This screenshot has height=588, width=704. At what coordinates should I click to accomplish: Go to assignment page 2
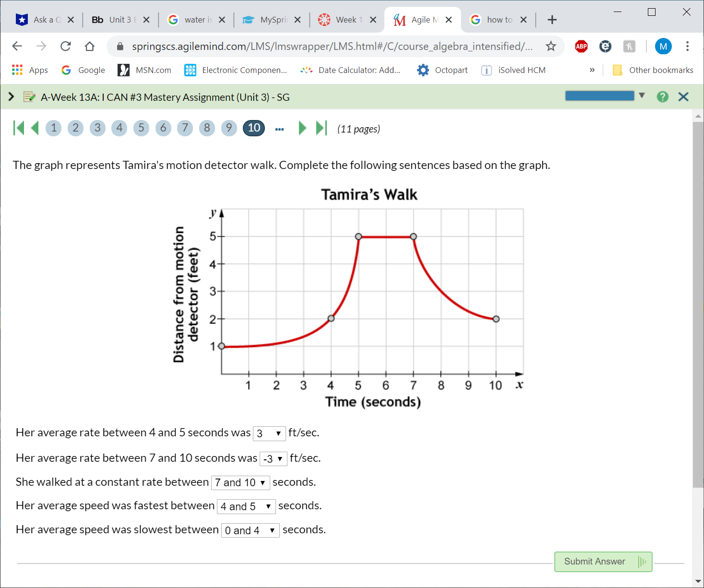pyautogui.click(x=75, y=128)
